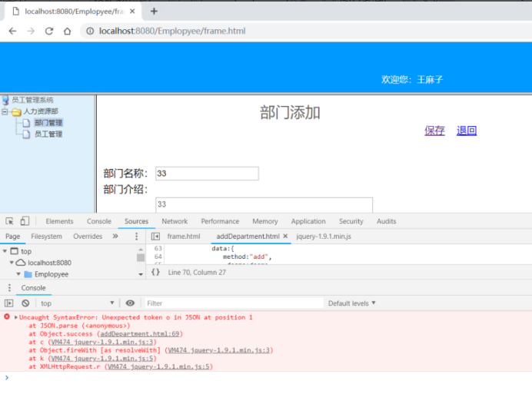The width and height of the screenshot is (532, 404).
Task: Select the DevTools inspect element icon
Action: pos(9,221)
